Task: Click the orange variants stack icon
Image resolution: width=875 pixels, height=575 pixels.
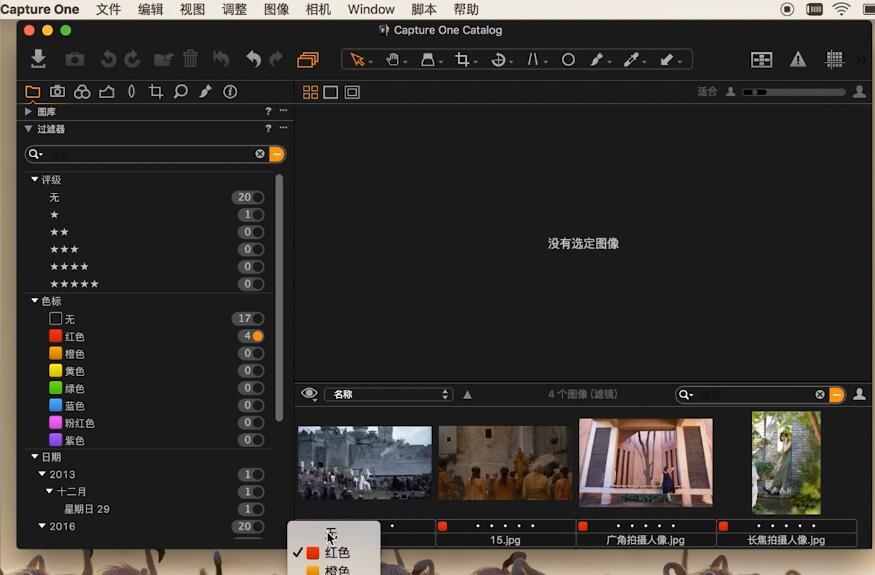Action: coord(307,59)
